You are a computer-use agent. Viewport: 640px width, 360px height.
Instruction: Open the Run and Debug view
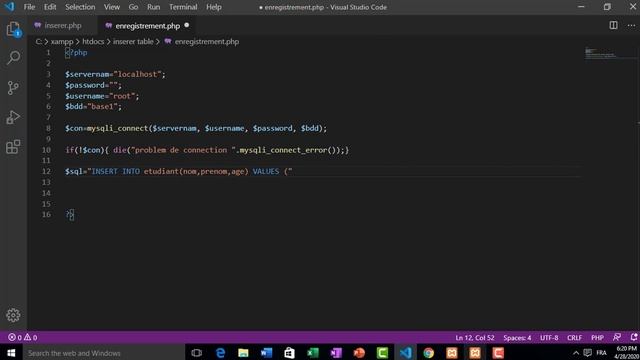click(13, 118)
